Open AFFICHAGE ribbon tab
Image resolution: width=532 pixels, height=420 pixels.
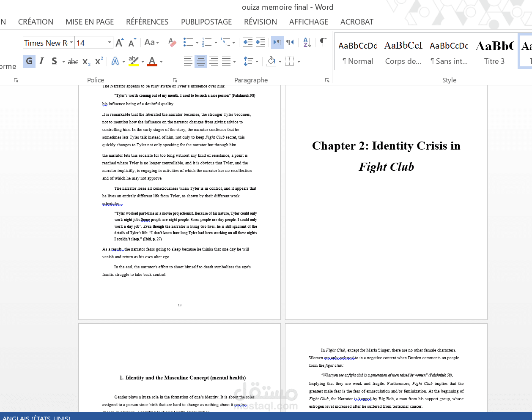pos(309,22)
